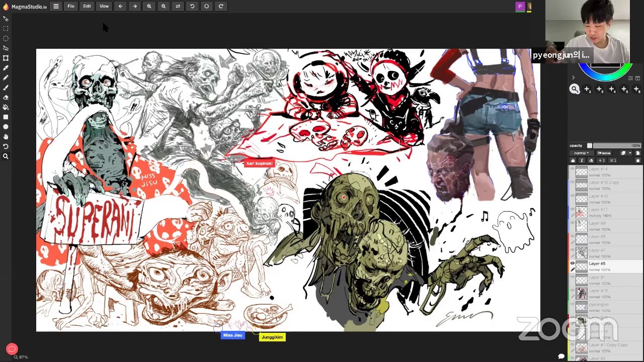Toggle visibility of Layer #9
The image size is (644, 362).
click(x=572, y=223)
